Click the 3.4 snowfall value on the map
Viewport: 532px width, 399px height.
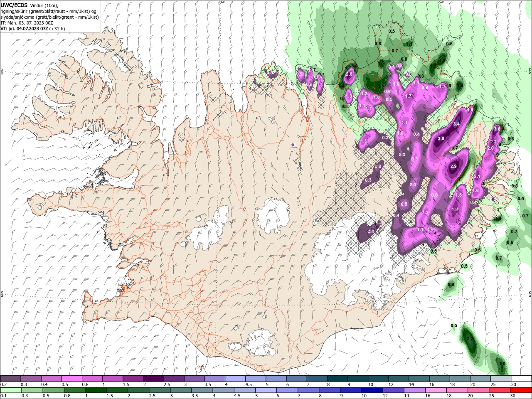coord(456,124)
